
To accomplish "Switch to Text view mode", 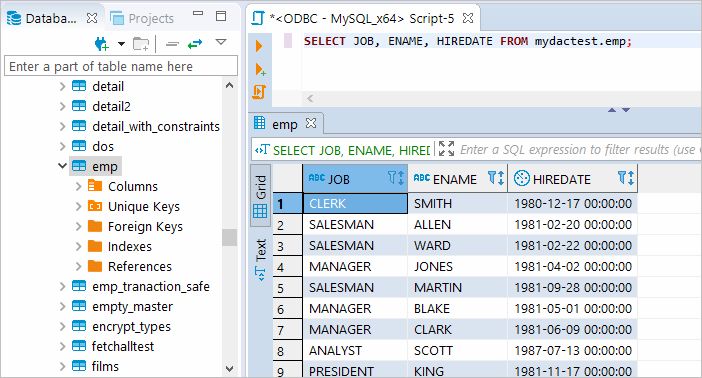I will 260,260.
